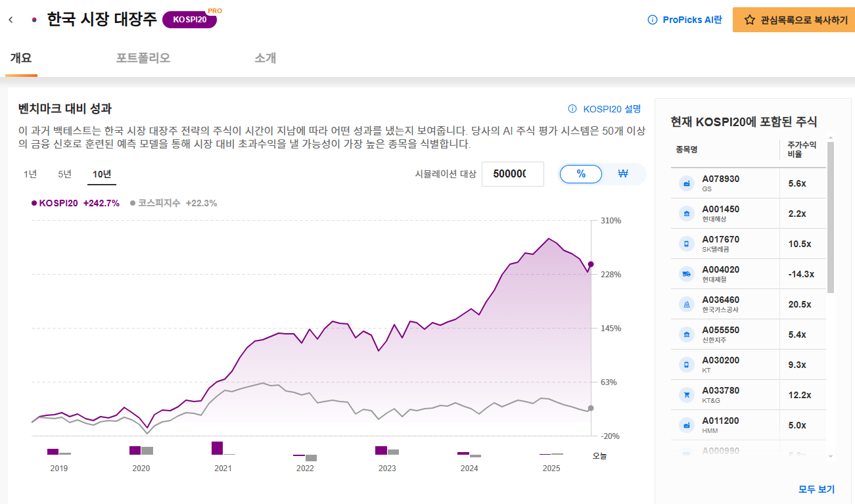This screenshot has width=855, height=504.
Task: Select the 5년 time range
Action: pos(64,174)
